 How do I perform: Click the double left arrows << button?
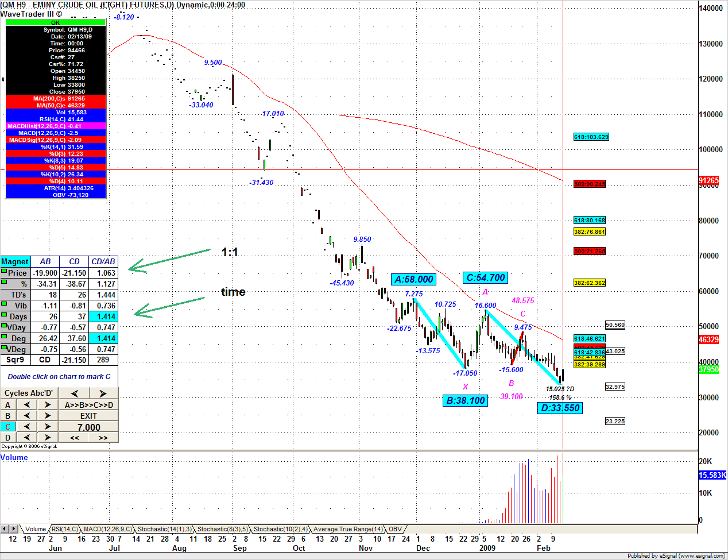point(74,438)
